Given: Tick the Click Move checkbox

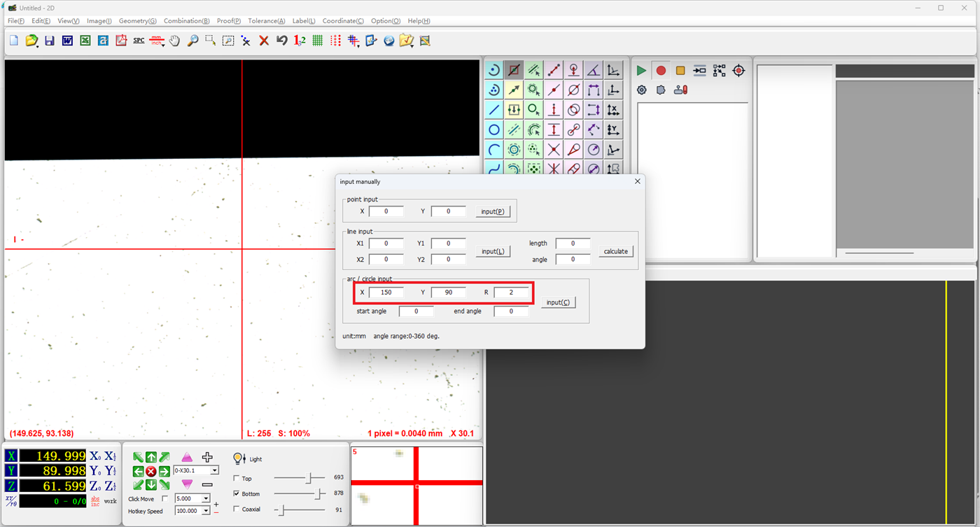Looking at the screenshot, I should pos(165,499).
